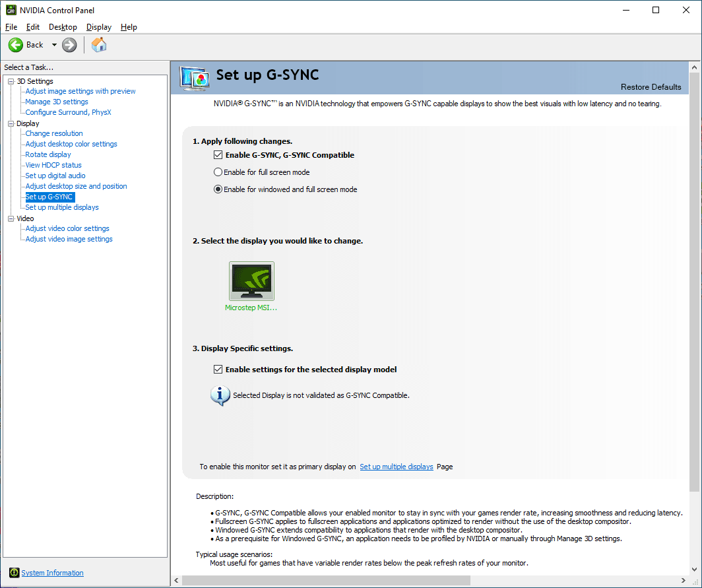Screen dimensions: 702x588
Task: Click the System Information icon
Action: point(15,572)
